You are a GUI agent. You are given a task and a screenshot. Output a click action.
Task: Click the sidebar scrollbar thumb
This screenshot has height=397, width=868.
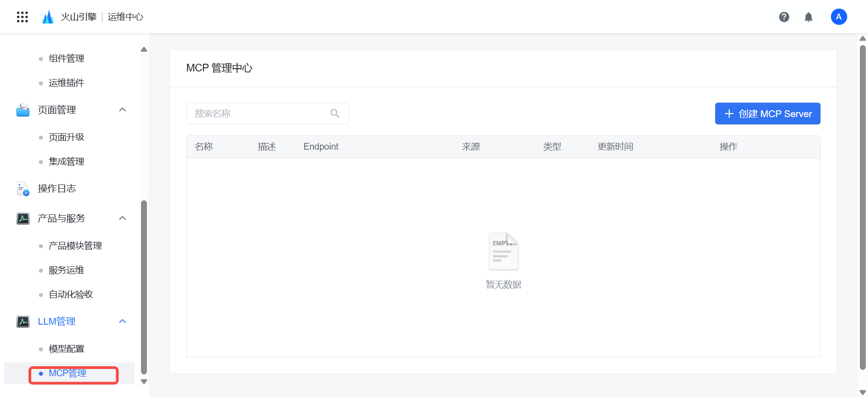pos(144,287)
